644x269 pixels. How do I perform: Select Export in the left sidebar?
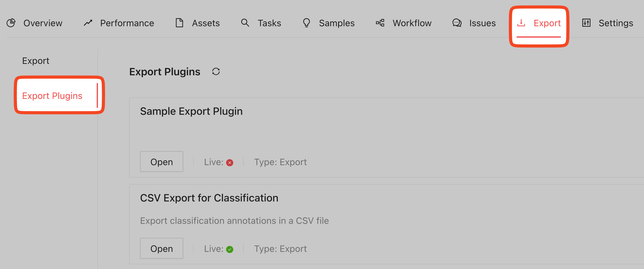coord(36,61)
